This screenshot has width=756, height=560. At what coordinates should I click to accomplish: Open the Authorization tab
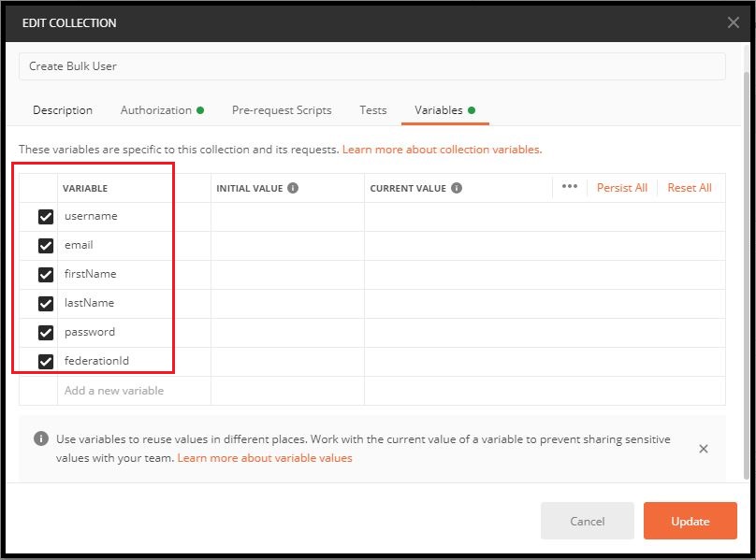pyautogui.click(x=162, y=110)
